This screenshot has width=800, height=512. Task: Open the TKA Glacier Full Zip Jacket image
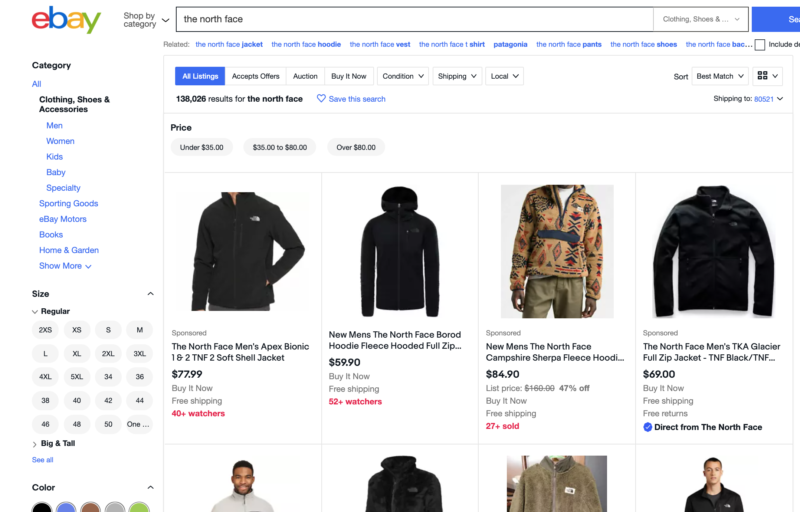click(x=713, y=251)
